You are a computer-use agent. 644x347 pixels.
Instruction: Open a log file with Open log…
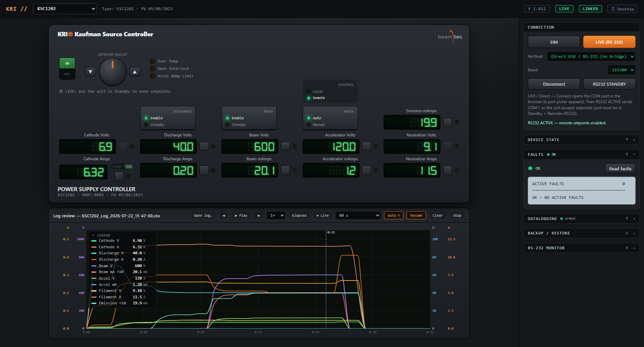pos(203,215)
